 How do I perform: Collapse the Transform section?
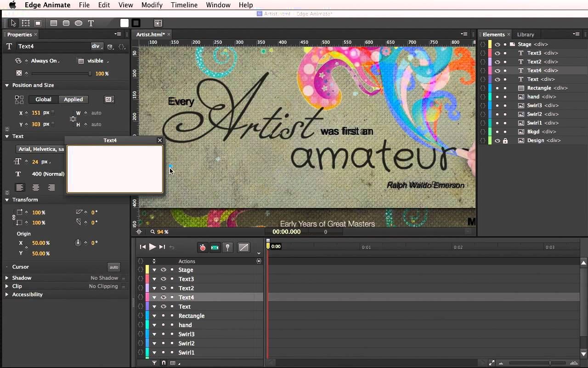point(7,200)
